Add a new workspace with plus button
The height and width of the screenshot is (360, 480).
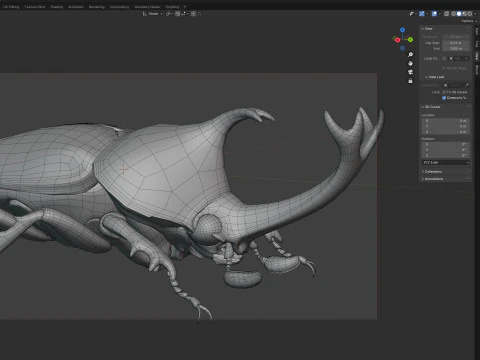[x=185, y=7]
